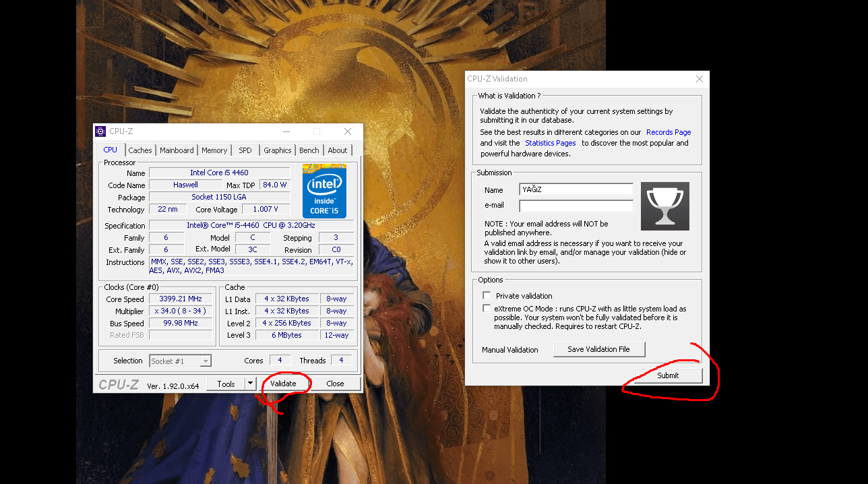Open the Memory tab
The image size is (868, 484).
[214, 150]
